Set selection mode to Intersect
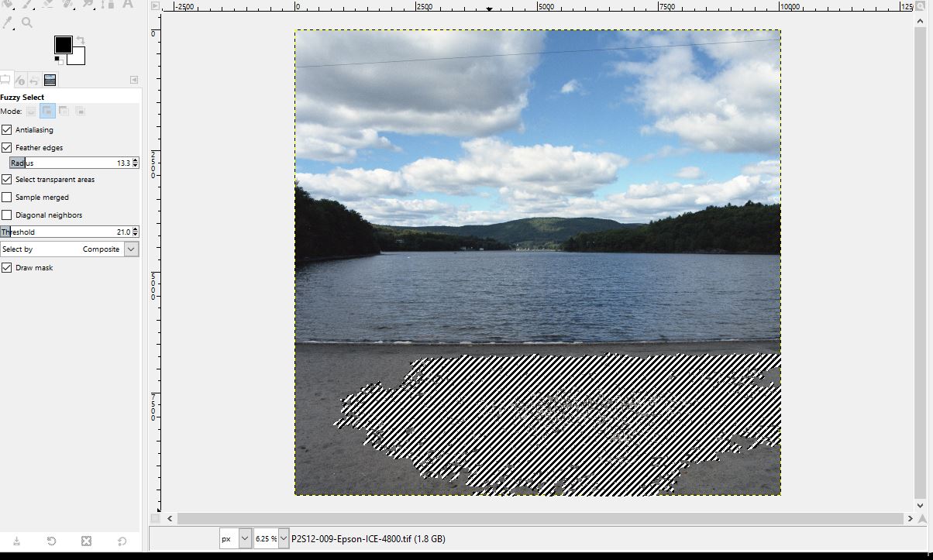Screen dimensions: 933x560 [x=80, y=112]
